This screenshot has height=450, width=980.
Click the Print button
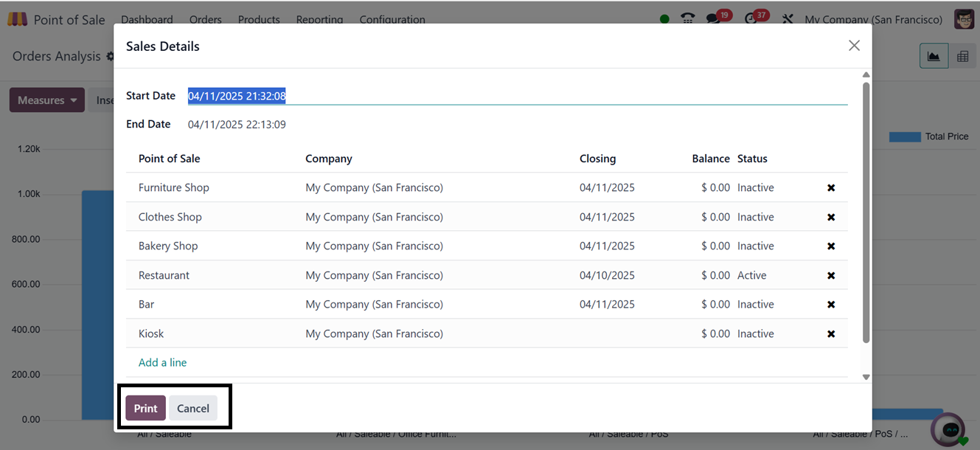(x=145, y=408)
